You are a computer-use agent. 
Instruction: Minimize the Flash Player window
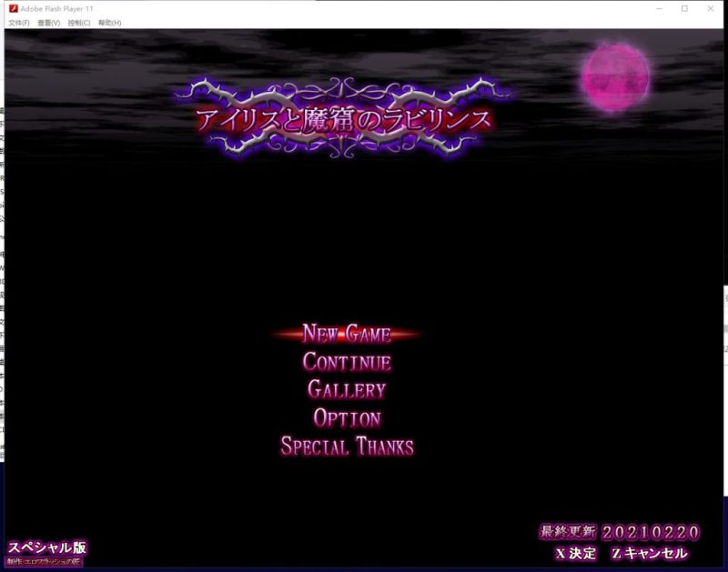tap(659, 9)
